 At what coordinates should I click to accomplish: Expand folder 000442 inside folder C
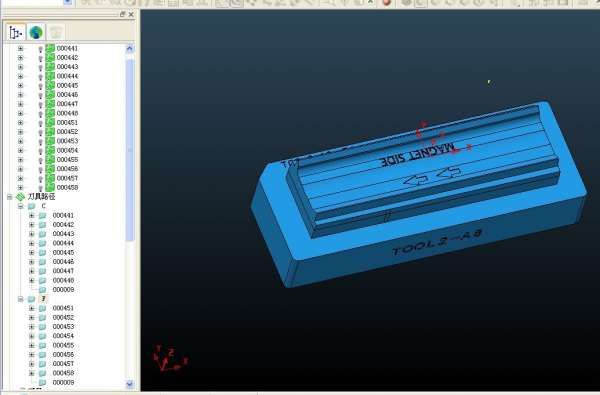[x=32, y=225]
